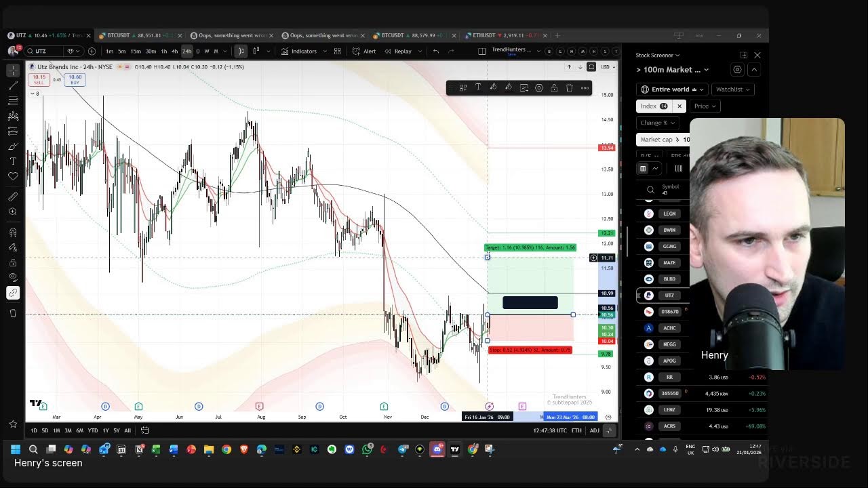Viewport: 868px width, 488px height.
Task: Open the Entire world market dropdown
Action: click(671, 89)
